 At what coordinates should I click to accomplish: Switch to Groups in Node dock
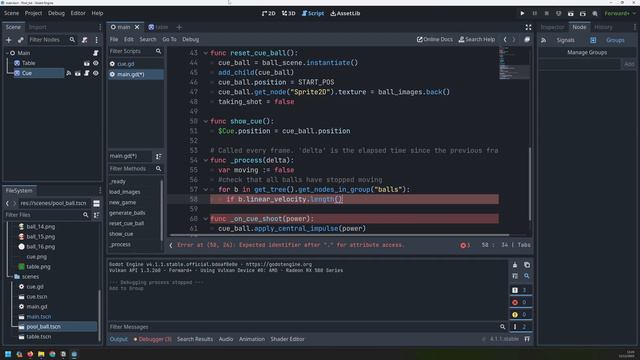(x=608, y=40)
